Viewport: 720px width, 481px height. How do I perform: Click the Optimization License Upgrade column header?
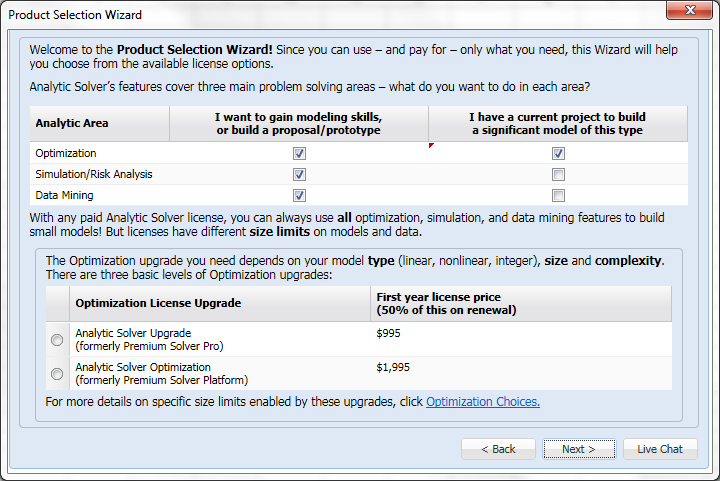pos(159,303)
